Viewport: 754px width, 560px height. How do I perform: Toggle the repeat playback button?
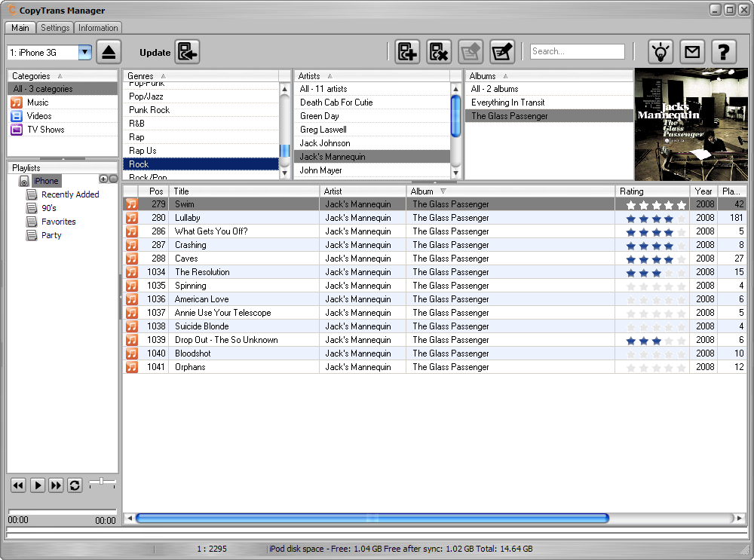click(x=75, y=485)
